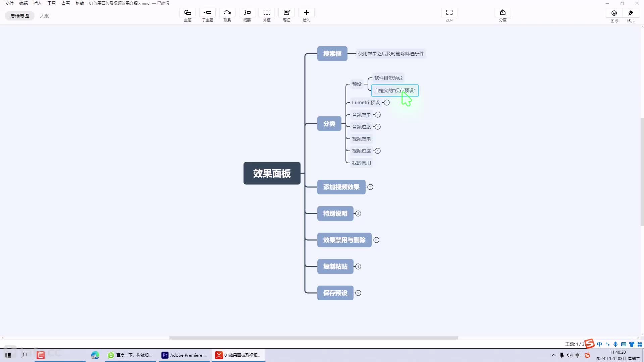Select the 音频效果 subtopic
The height and width of the screenshot is (362, 644).
(361, 115)
